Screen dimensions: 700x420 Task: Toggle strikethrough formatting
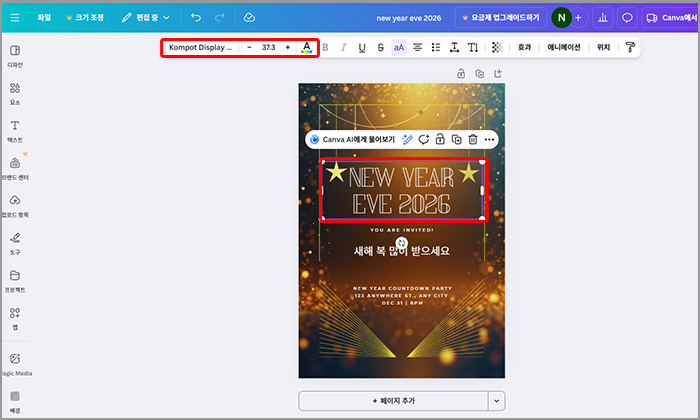380,47
